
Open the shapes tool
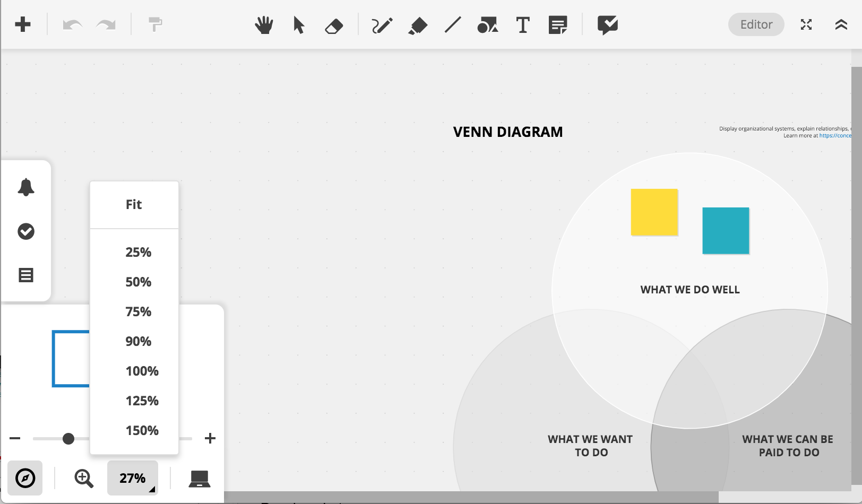pos(487,25)
